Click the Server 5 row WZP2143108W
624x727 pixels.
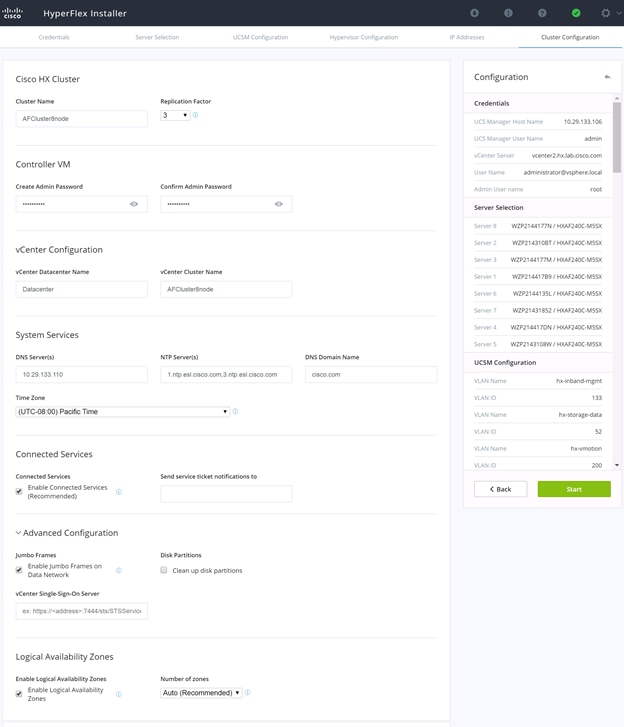[538, 344]
